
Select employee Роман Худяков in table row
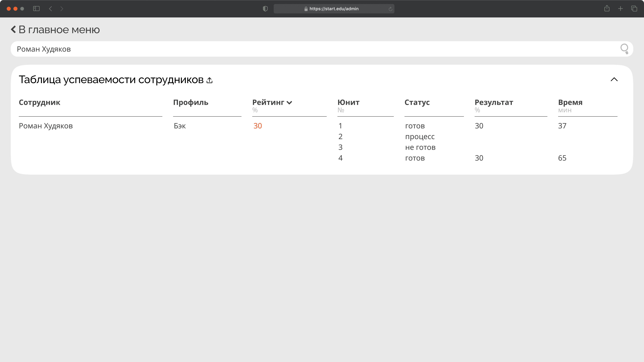coord(46,126)
